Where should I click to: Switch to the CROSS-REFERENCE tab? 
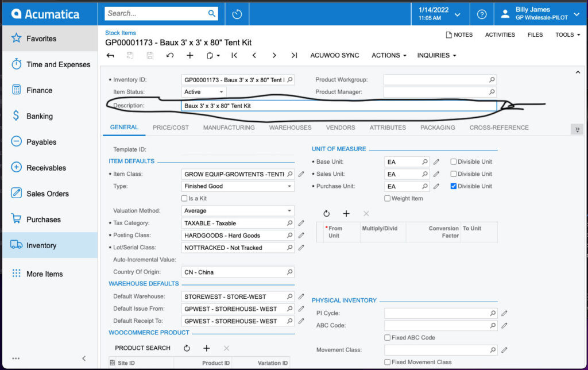(499, 128)
